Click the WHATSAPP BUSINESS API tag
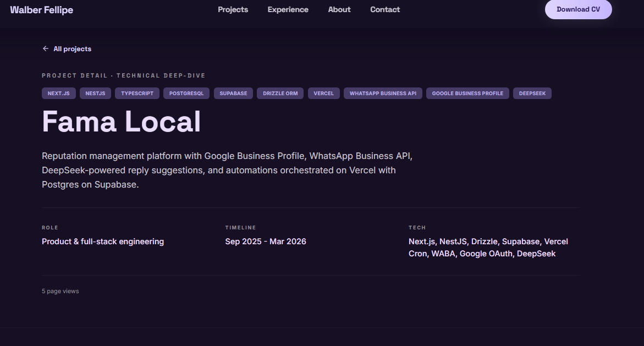This screenshot has height=346, width=644. (x=383, y=94)
